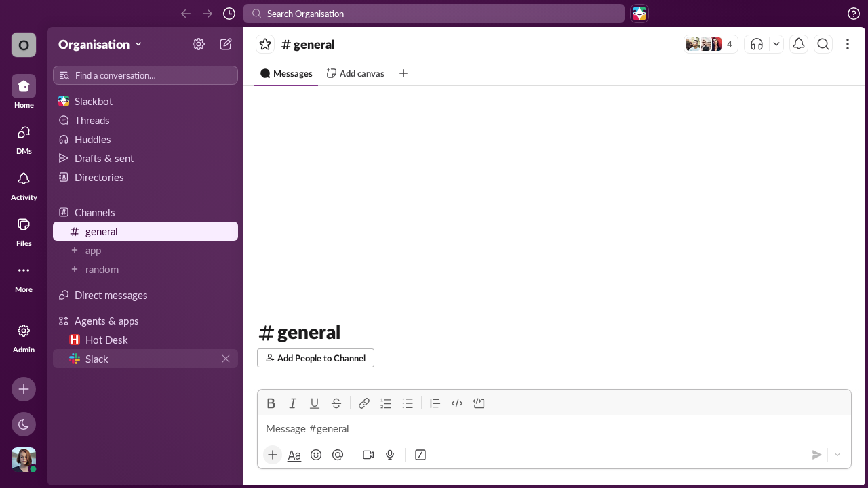View the channel members avatars
The width and height of the screenshot is (868, 488).
711,44
